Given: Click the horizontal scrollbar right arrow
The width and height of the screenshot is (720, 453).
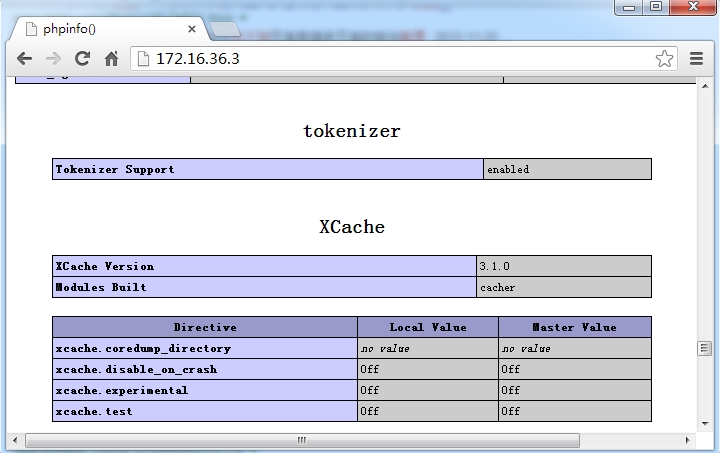Looking at the screenshot, I should click(687, 441).
